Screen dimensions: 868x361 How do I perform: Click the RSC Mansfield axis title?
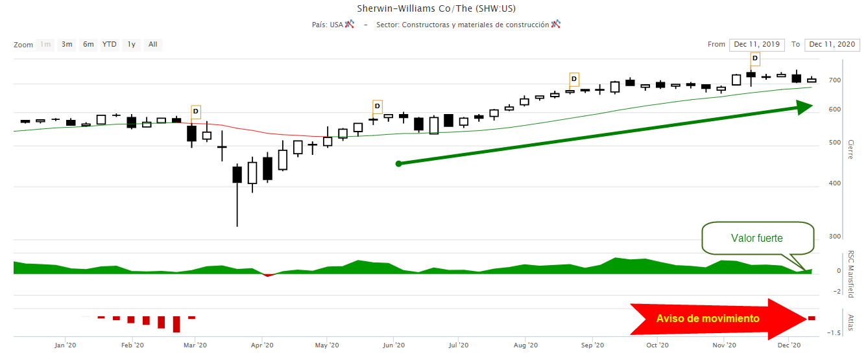coord(851,274)
